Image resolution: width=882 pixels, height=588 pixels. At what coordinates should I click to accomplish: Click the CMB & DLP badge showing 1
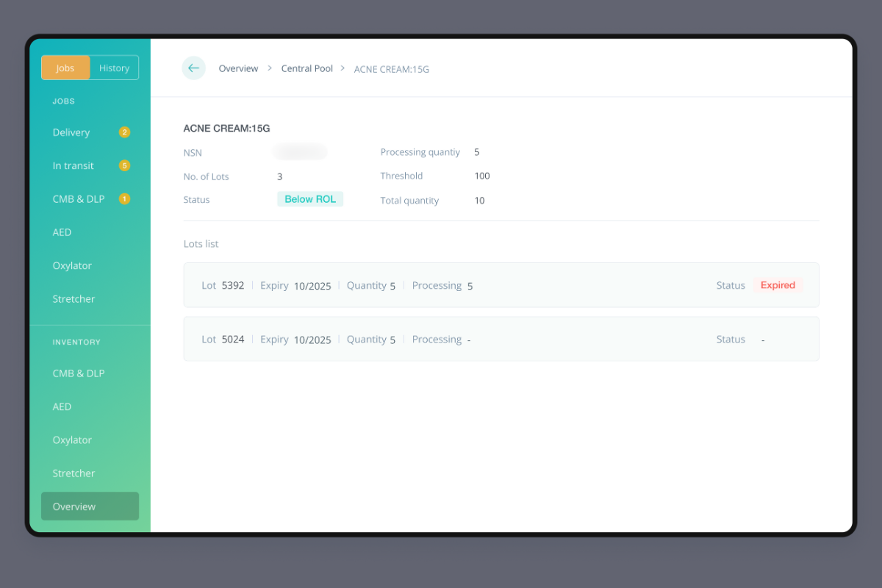[x=124, y=198]
